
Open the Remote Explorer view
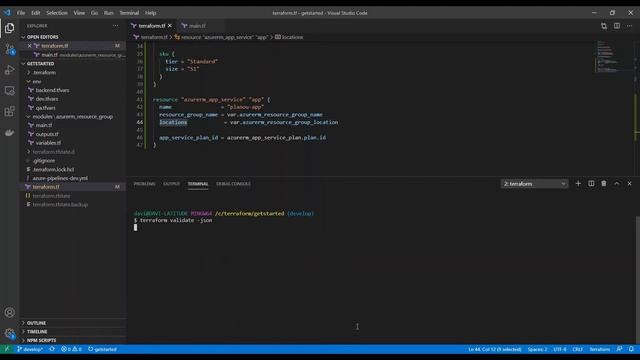click(x=9, y=91)
